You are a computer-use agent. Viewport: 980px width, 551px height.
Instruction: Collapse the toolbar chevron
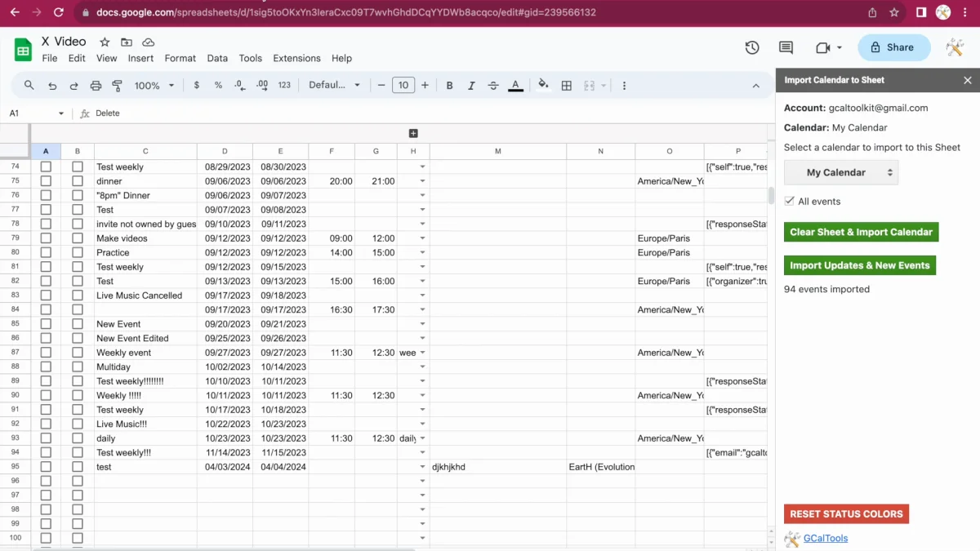(x=755, y=85)
